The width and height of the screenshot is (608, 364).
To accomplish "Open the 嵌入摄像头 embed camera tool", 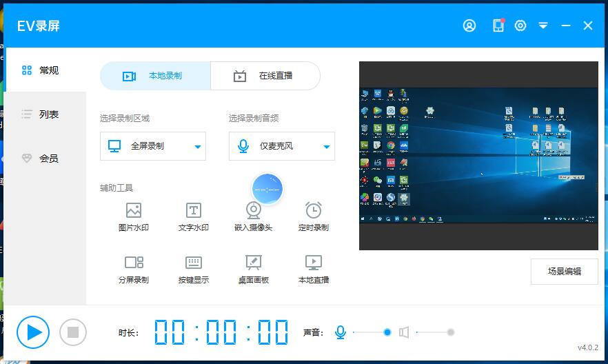I will tap(254, 217).
